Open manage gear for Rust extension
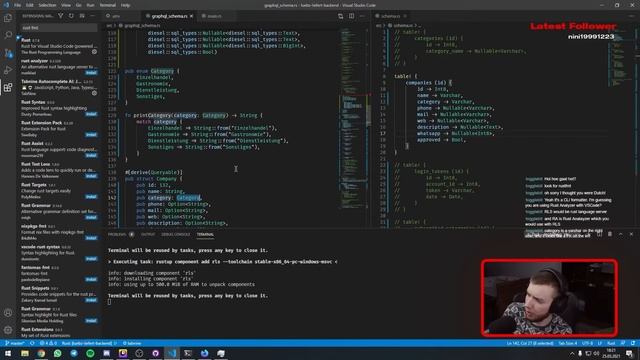640x360 pixels. click(x=94, y=52)
